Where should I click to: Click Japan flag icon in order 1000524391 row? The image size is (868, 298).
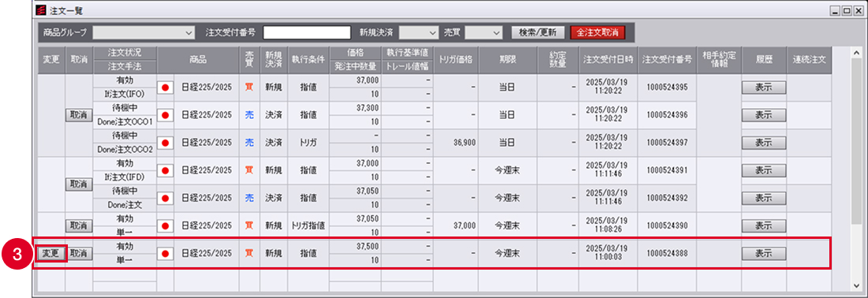point(166,170)
